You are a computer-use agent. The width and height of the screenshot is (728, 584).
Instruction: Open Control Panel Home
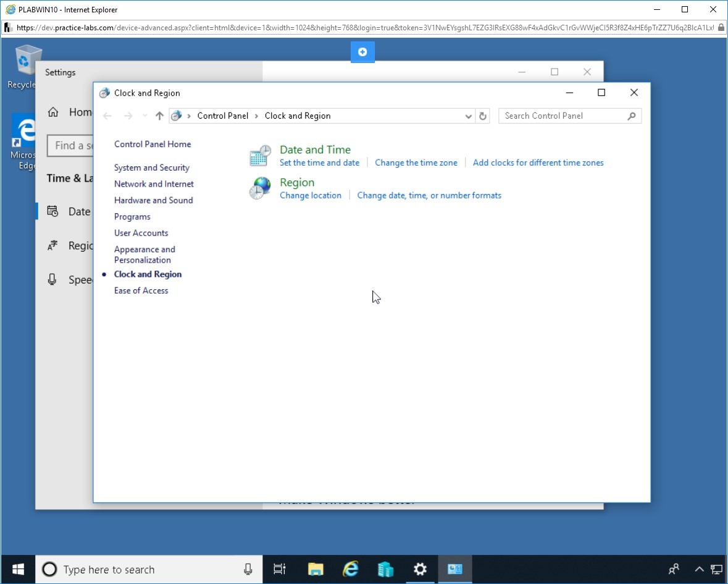(153, 144)
